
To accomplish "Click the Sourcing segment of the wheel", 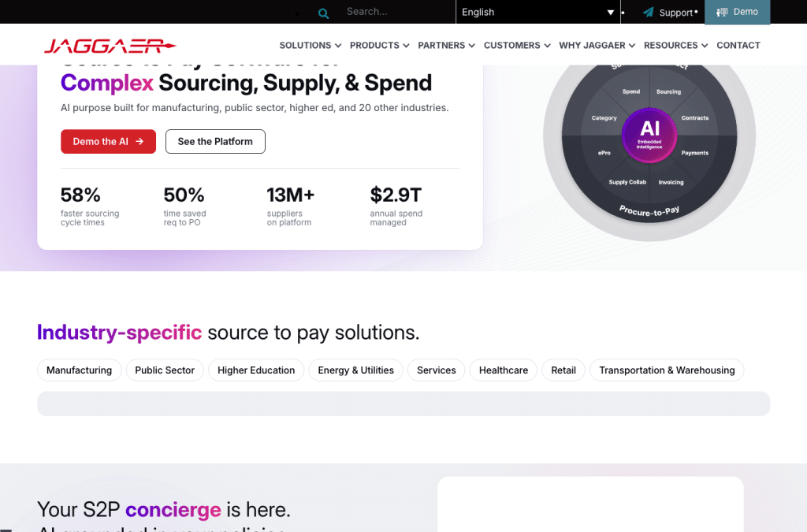I will (668, 91).
